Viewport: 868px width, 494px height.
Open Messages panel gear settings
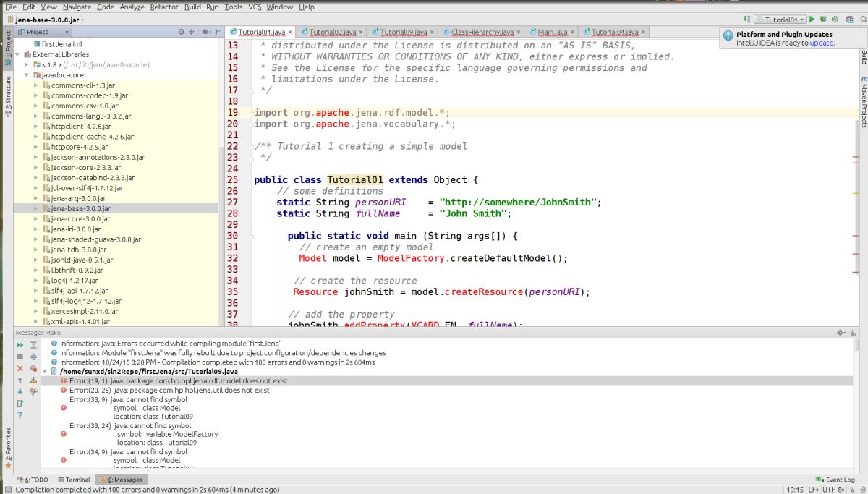[x=841, y=332]
